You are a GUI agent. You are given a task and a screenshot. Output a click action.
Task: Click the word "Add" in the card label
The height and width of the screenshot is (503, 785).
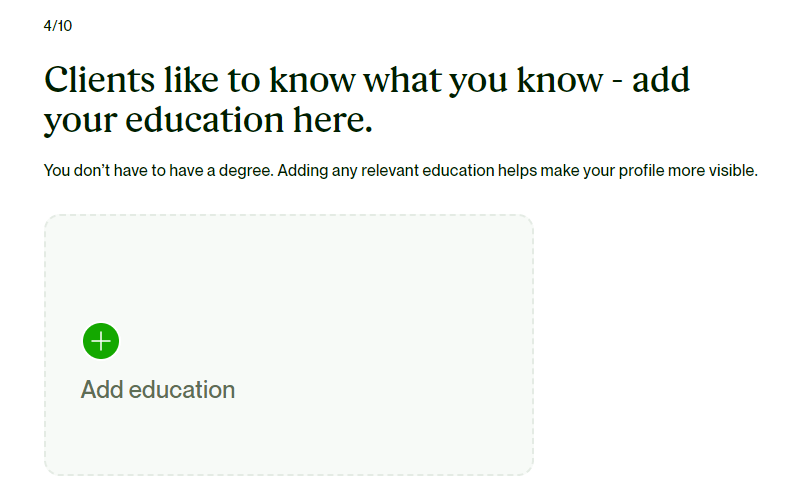click(x=102, y=389)
